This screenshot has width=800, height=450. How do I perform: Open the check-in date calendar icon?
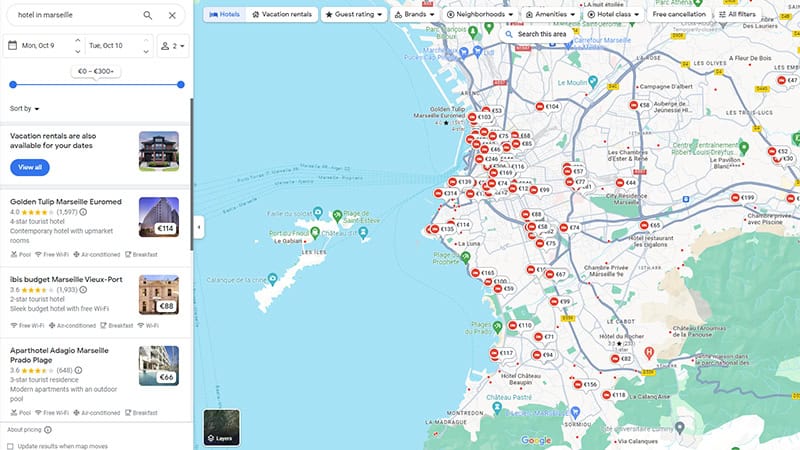pos(12,45)
